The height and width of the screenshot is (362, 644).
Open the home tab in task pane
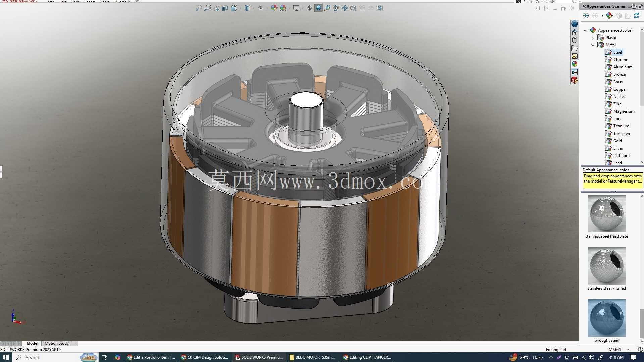tap(575, 32)
